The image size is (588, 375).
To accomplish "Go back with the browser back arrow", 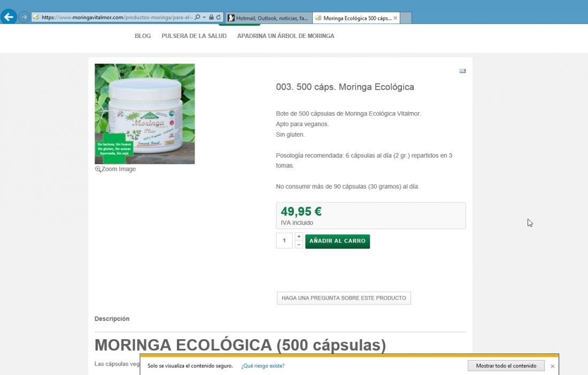I will coord(8,17).
